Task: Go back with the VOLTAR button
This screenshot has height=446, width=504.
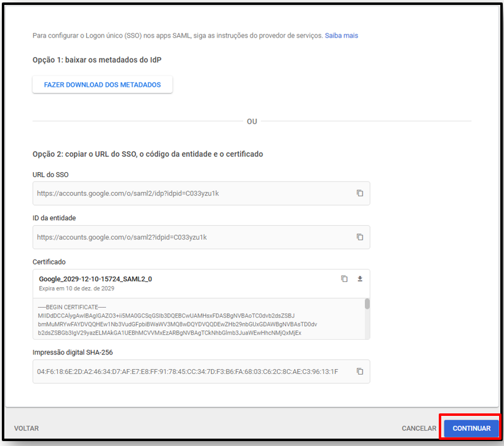Action: click(x=26, y=428)
